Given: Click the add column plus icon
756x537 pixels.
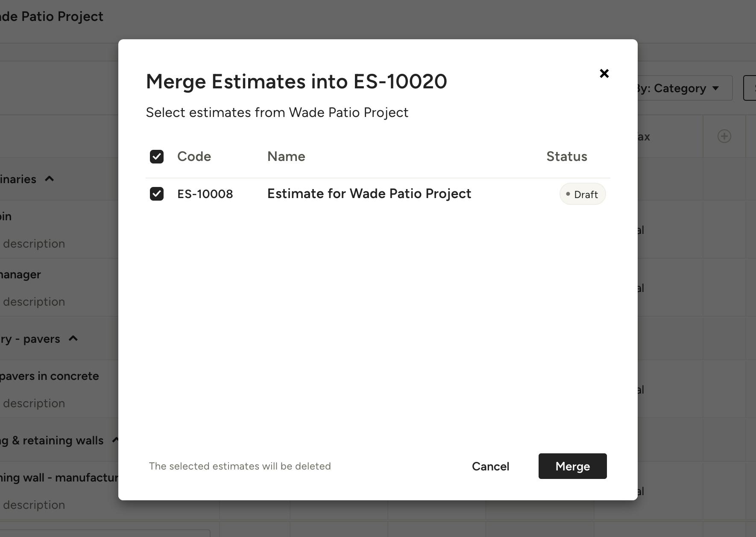Looking at the screenshot, I should pos(724,137).
